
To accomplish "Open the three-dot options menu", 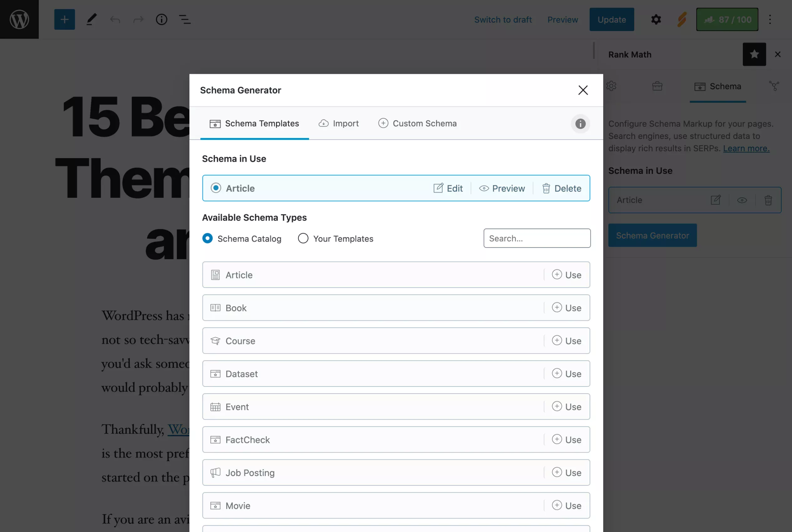I will (x=770, y=19).
